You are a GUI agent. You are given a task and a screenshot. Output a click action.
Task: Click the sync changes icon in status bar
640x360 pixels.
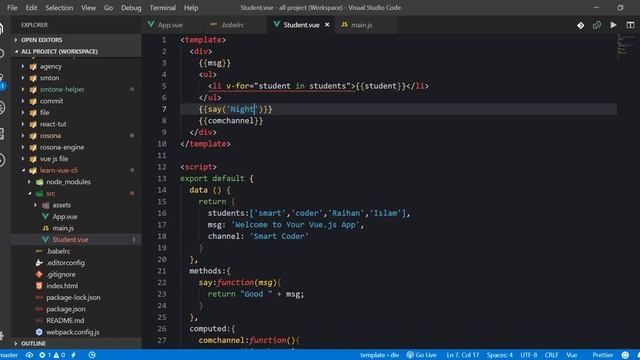[29, 355]
